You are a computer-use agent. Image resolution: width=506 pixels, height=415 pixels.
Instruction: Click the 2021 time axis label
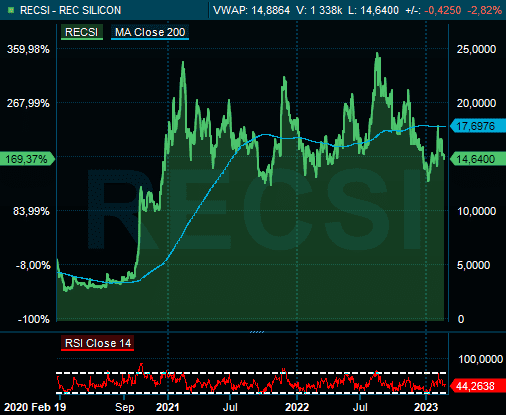(168, 407)
